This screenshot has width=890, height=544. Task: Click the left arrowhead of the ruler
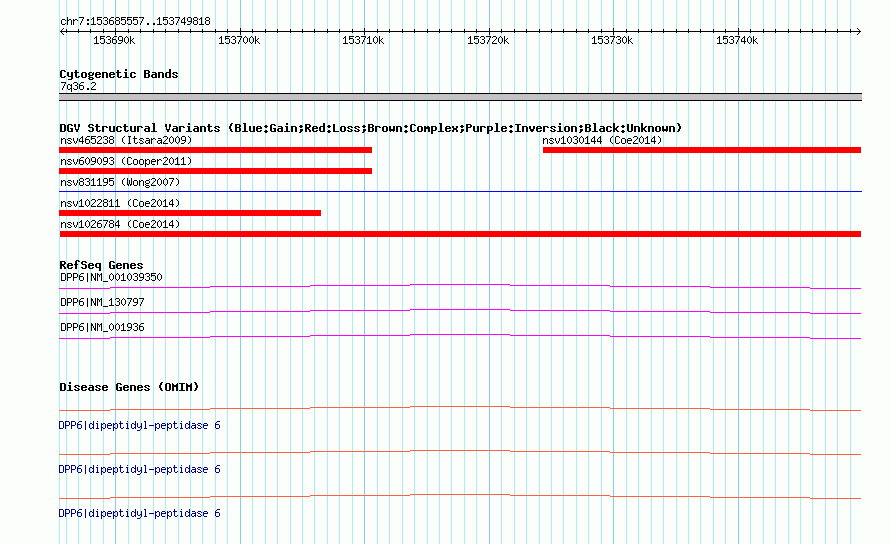(62, 31)
